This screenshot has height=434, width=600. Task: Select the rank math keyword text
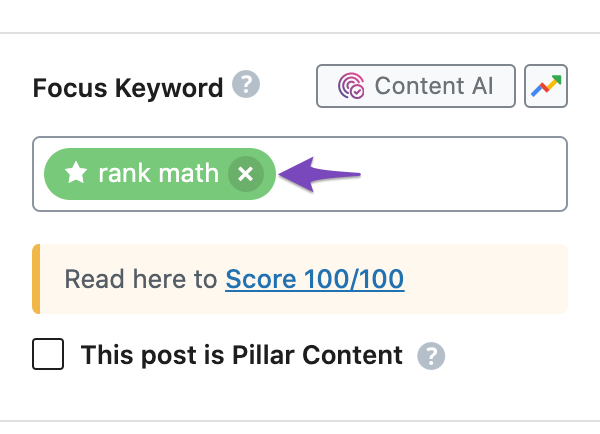(x=158, y=173)
